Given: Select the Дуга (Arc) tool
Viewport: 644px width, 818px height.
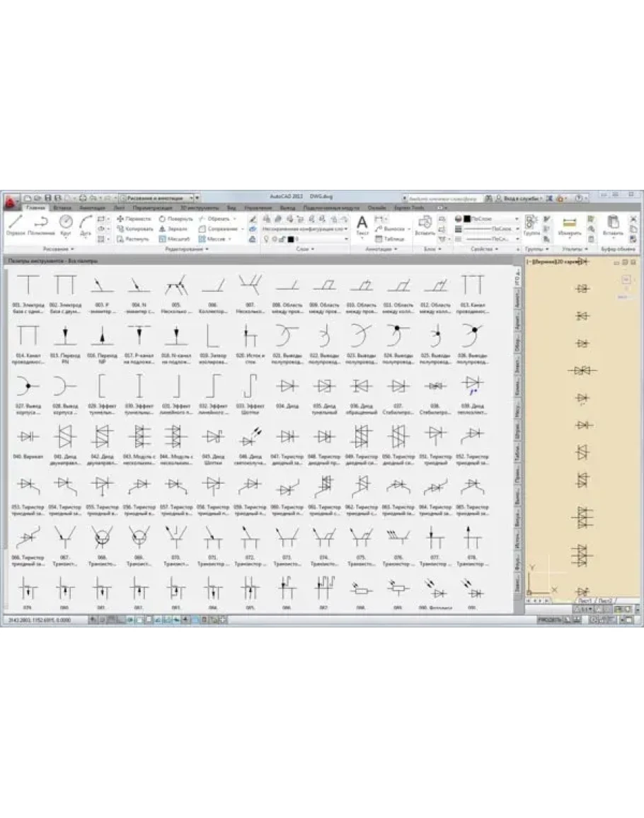Looking at the screenshot, I should [86, 224].
